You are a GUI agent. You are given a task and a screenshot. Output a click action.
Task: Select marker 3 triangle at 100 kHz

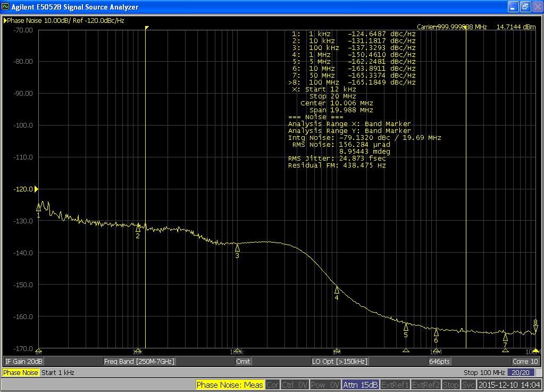point(237,248)
